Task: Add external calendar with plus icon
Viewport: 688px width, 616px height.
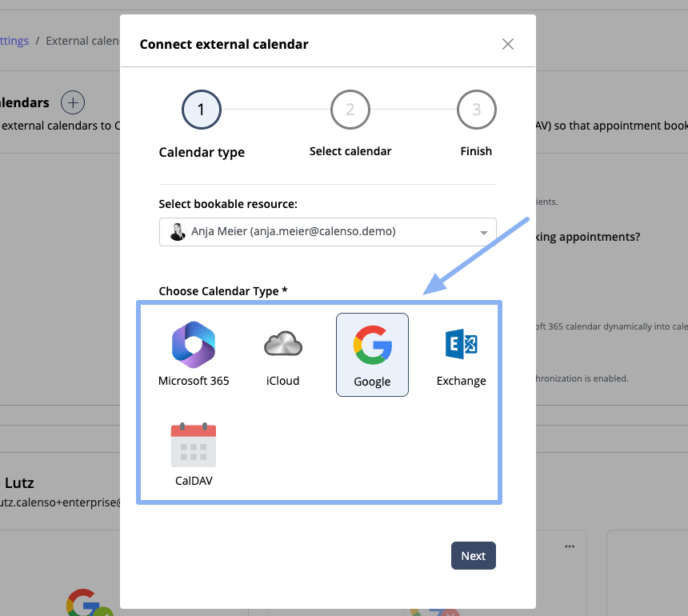Action: click(73, 102)
